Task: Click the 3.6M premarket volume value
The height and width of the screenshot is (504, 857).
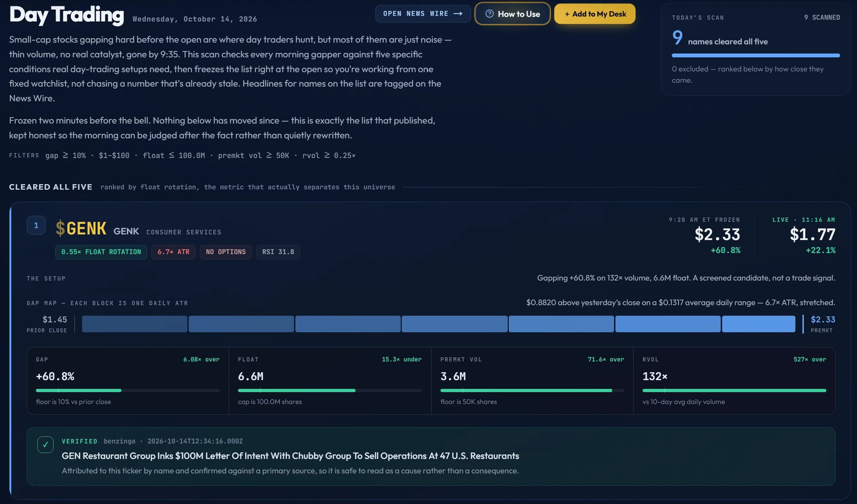Action: 453,376
